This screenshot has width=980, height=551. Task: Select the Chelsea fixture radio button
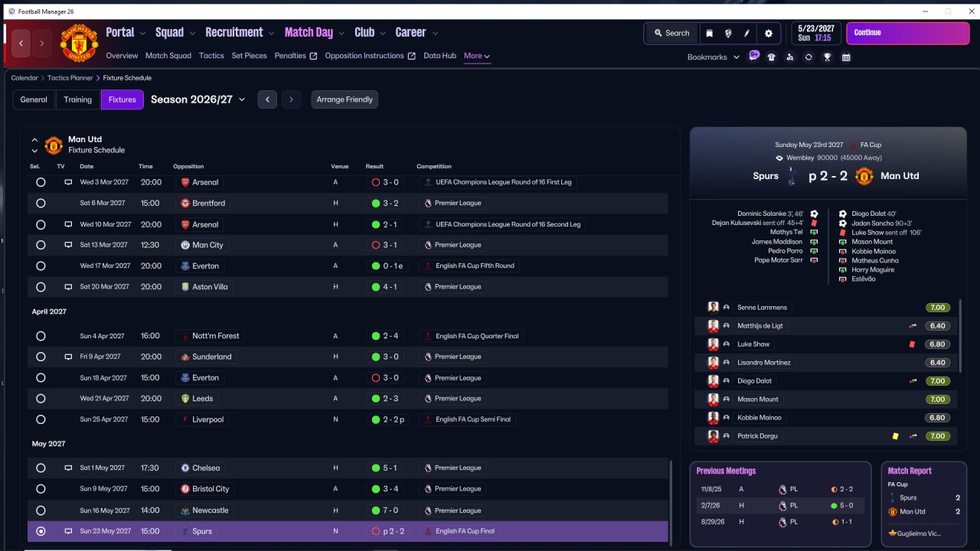click(x=41, y=468)
